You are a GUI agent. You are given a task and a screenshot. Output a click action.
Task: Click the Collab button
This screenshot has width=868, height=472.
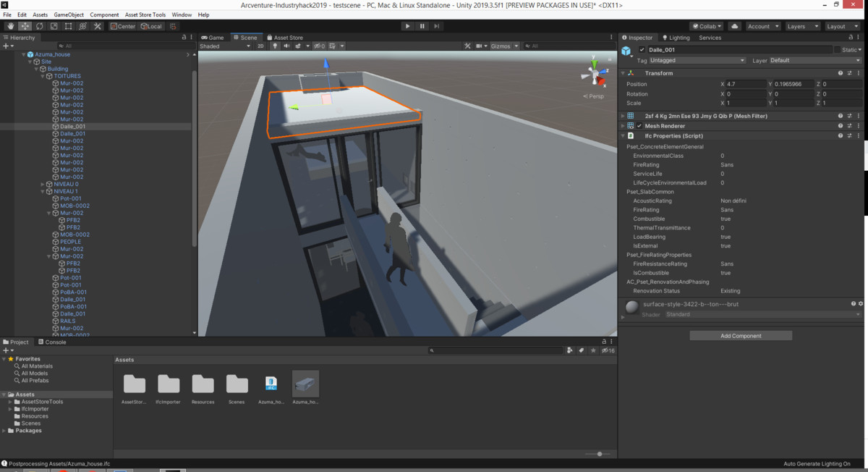point(705,26)
